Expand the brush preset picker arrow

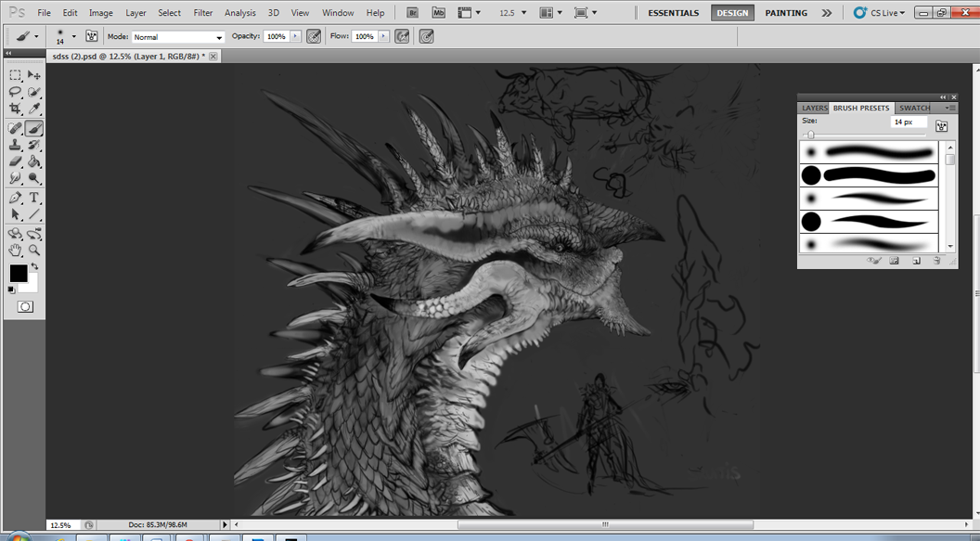point(74,37)
